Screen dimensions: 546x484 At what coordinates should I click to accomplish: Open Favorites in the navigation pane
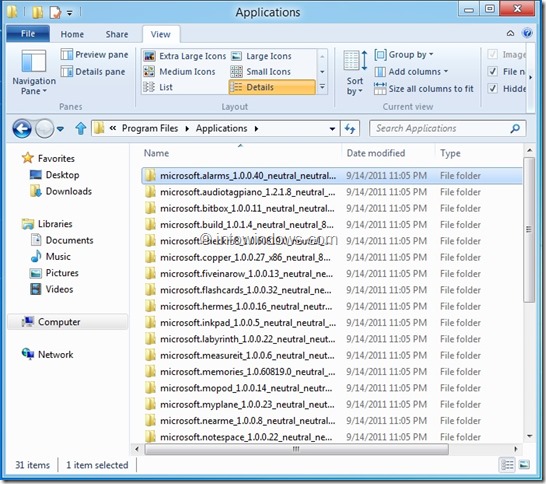tap(48, 158)
